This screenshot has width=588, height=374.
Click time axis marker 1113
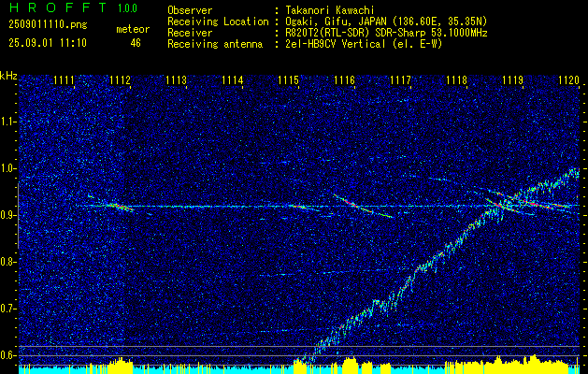point(177,79)
